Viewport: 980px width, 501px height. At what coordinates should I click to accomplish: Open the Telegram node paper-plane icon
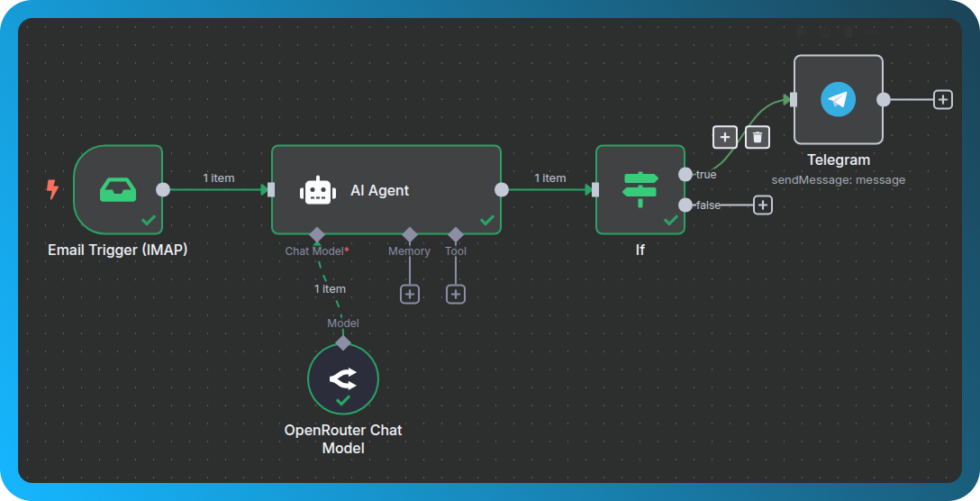pyautogui.click(x=838, y=99)
